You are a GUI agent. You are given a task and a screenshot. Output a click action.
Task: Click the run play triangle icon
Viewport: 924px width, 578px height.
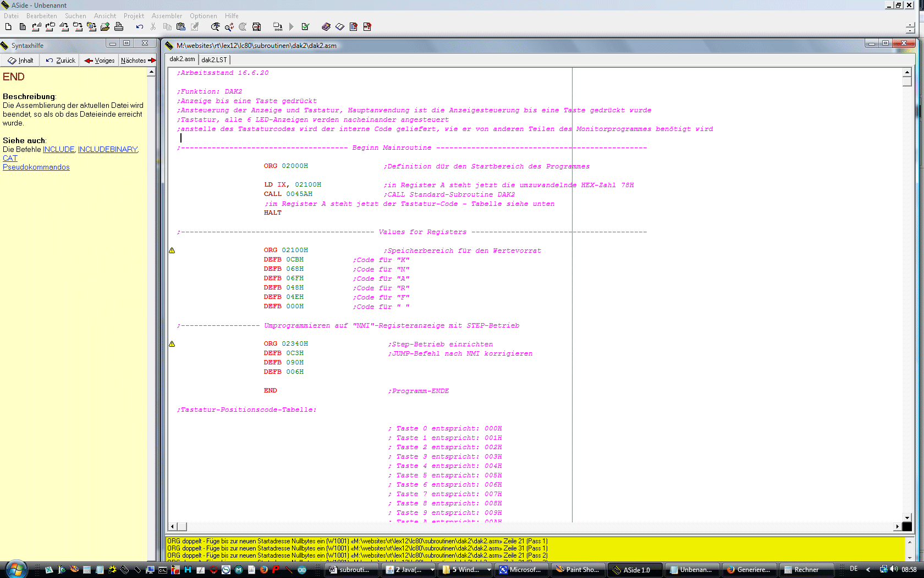pos(291,26)
